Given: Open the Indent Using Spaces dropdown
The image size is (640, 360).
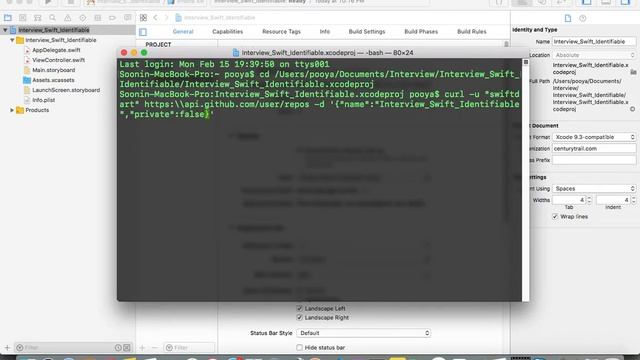Looking at the screenshot, I should (594, 189).
